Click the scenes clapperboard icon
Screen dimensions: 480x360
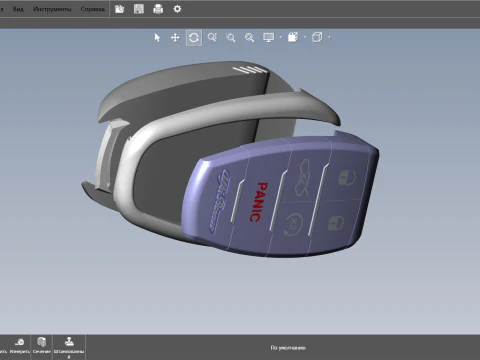pos(293,37)
